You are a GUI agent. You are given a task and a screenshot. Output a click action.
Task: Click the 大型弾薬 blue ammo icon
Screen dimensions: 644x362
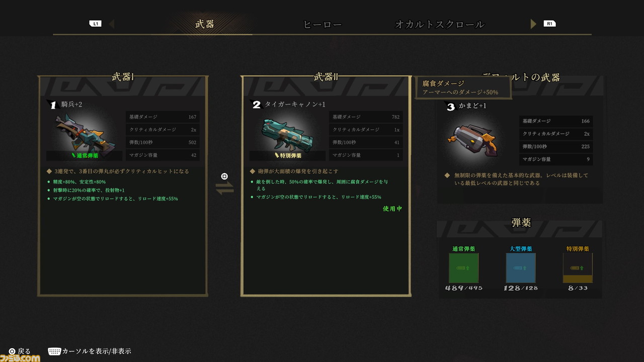(521, 268)
